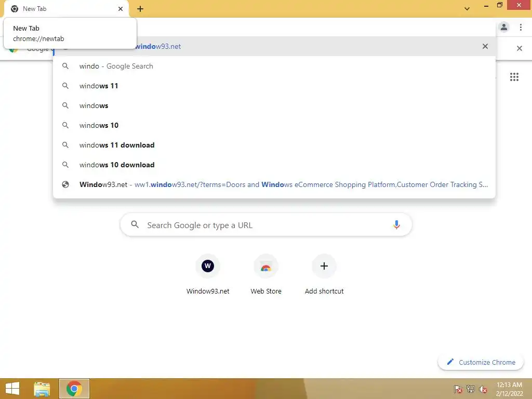532x399 pixels.
Task: Click the globe icon of Window93.net suggestion
Action: coord(65,184)
